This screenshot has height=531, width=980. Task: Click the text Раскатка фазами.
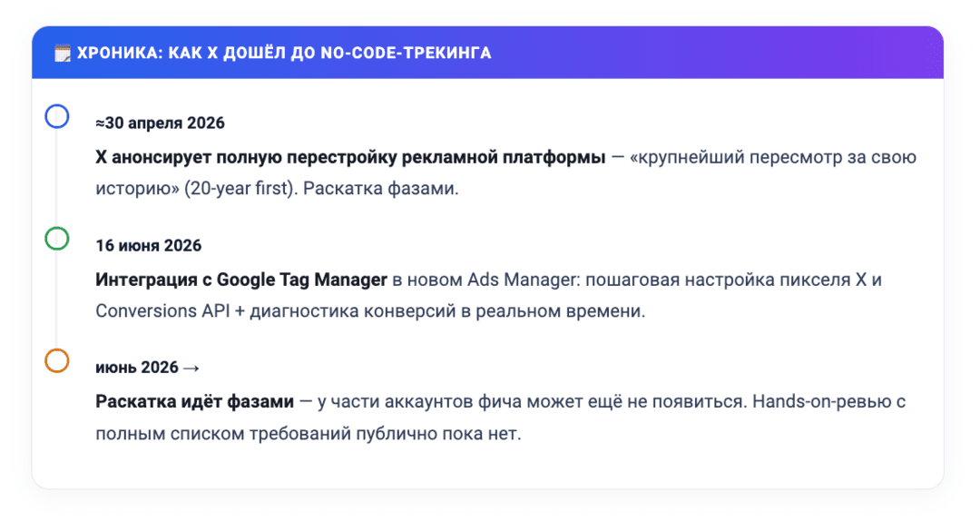(x=380, y=188)
